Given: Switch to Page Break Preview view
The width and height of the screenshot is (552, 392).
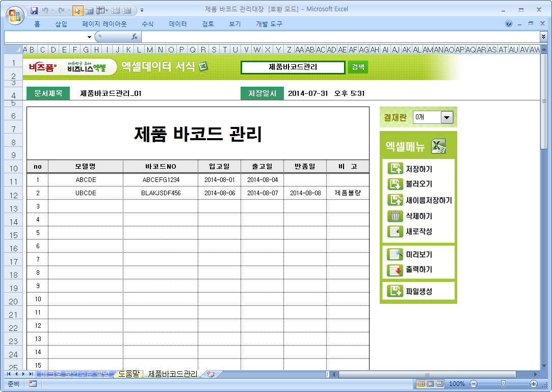Looking at the screenshot, I should (439, 384).
